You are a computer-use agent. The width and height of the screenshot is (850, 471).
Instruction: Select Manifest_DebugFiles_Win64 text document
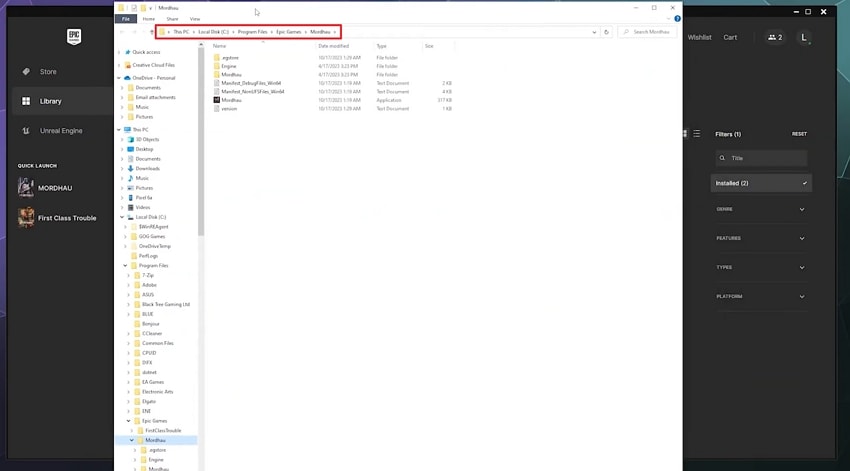(251, 83)
